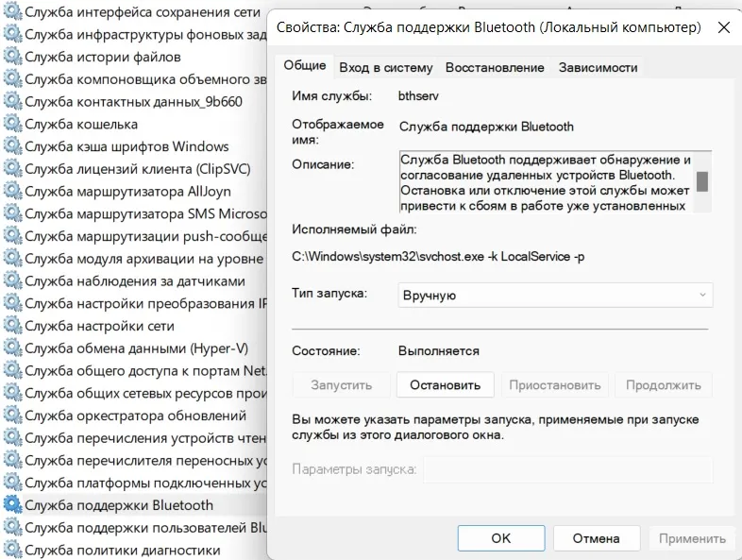This screenshot has height=560, width=742.
Task: Select Служба наблюдения за датчиками row
Action: click(134, 280)
